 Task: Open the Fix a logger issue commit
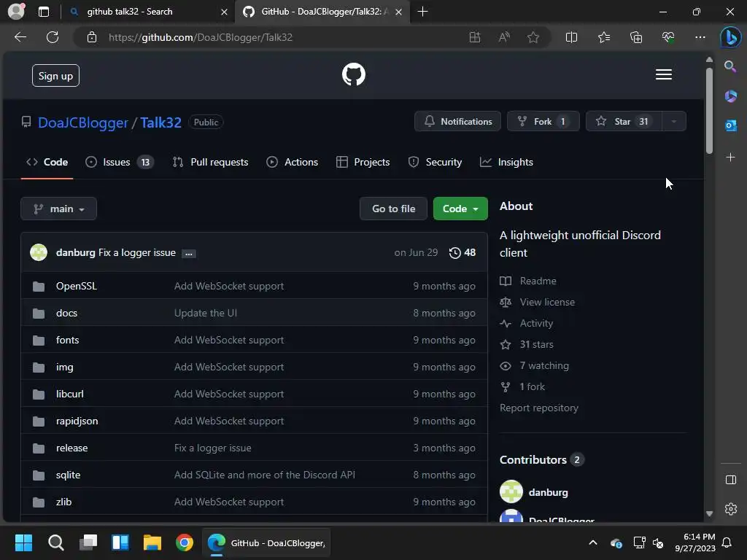[136, 253]
